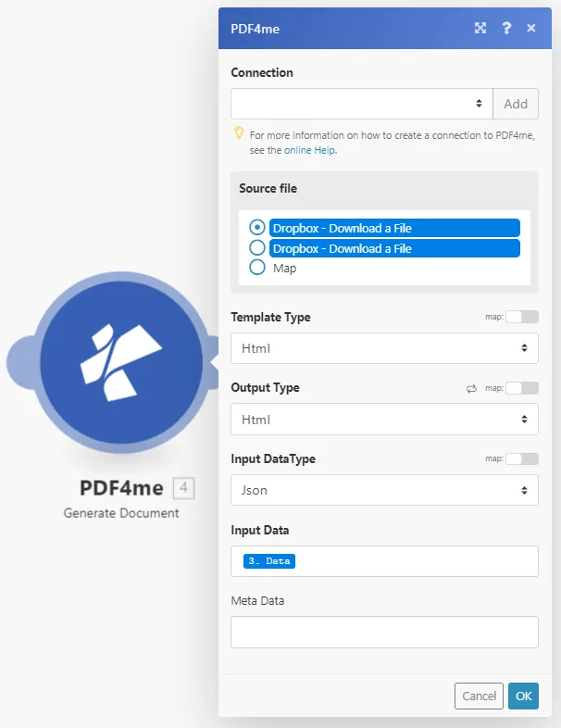Click into the Meta Data field

pos(385,633)
